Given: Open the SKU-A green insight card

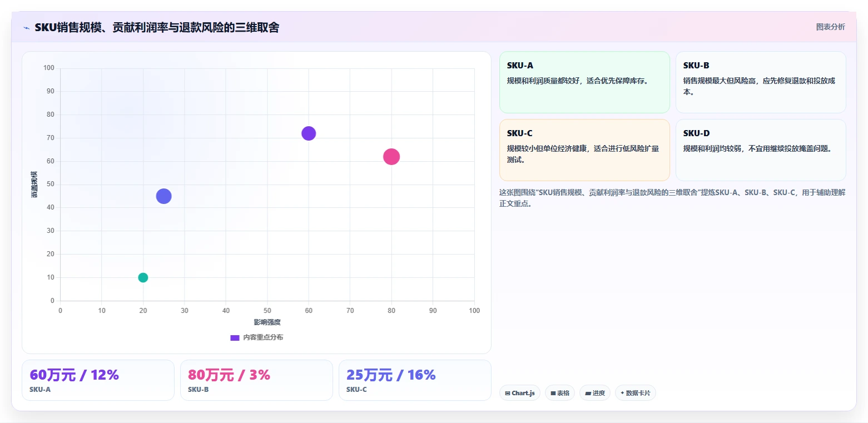Looking at the screenshot, I should pos(584,82).
